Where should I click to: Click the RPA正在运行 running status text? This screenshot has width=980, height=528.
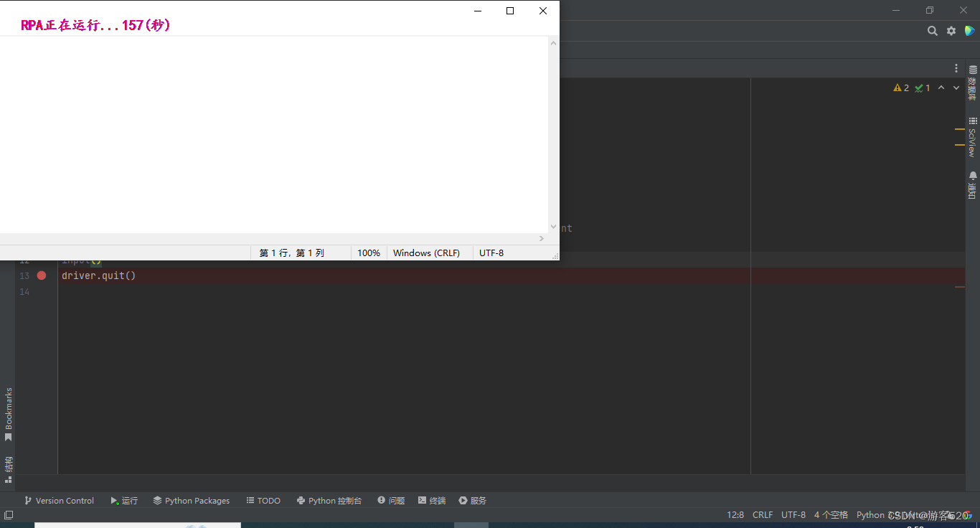[x=95, y=25]
